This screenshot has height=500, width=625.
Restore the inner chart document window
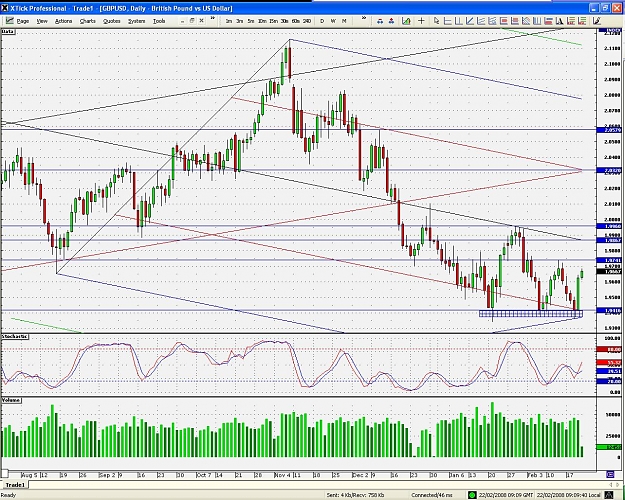[192, 21]
